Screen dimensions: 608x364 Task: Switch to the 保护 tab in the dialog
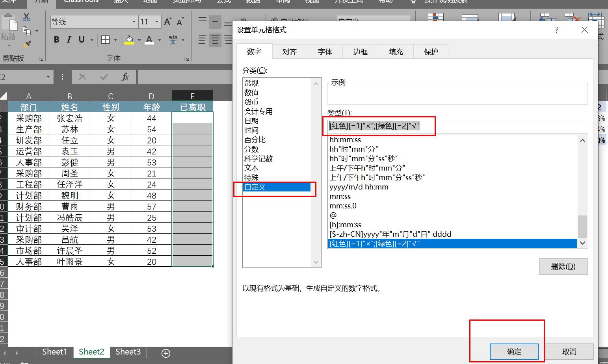pos(430,51)
